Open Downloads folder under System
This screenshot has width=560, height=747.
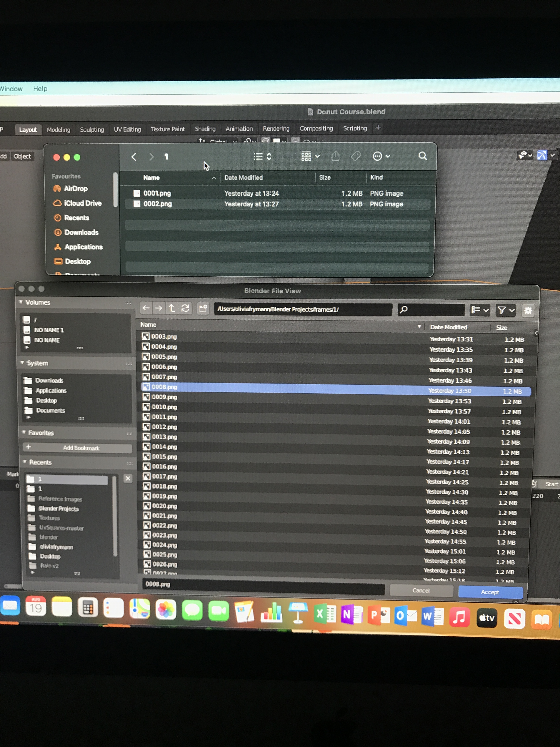tap(49, 380)
